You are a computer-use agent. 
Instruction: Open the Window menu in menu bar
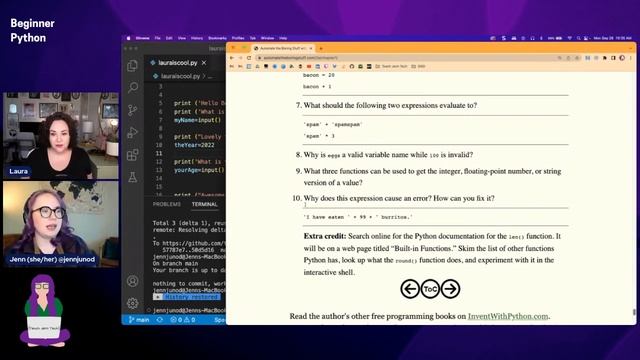(x=267, y=38)
